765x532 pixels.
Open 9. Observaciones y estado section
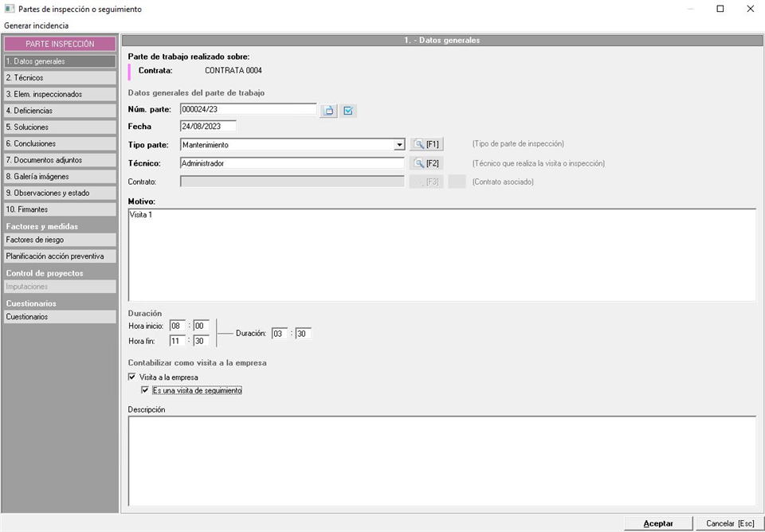click(60, 193)
